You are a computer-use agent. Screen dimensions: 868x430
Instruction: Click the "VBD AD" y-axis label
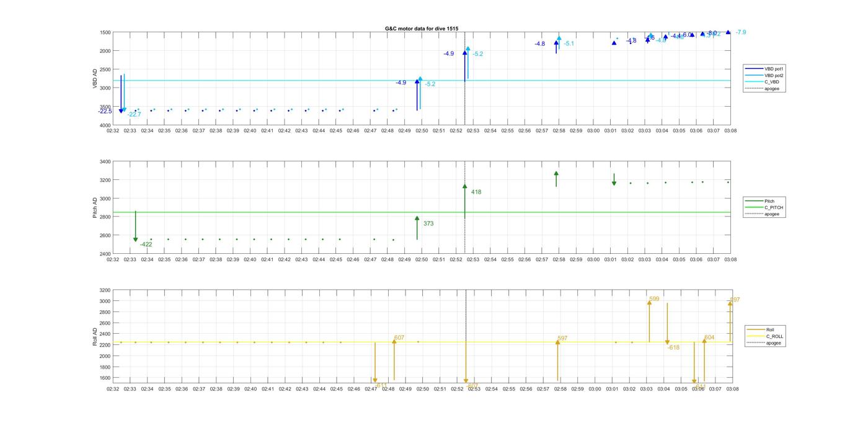click(95, 78)
